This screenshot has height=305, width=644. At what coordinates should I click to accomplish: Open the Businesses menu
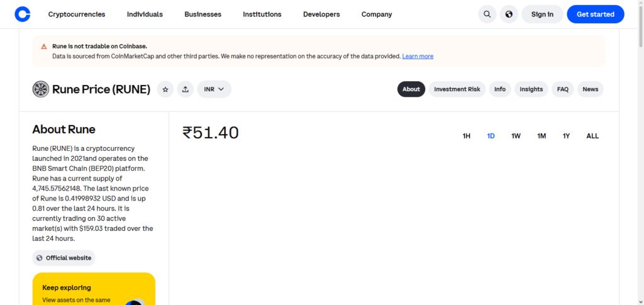click(203, 14)
